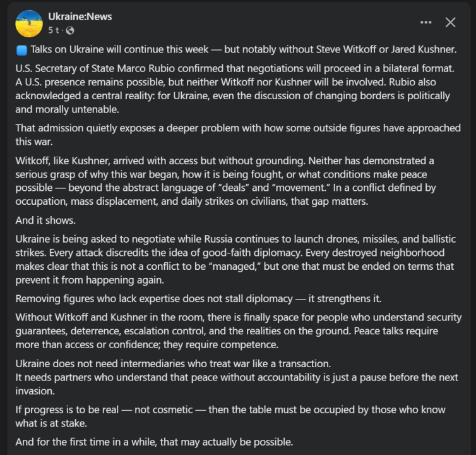The width and height of the screenshot is (476, 455).
Task: Open the Ukraine:News page name link
Action: pyautogui.click(x=80, y=16)
